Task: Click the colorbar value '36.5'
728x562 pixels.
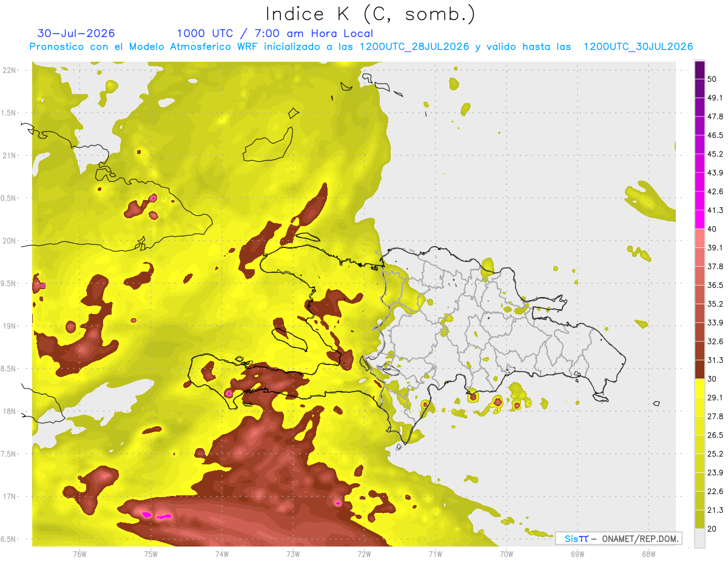Action: [715, 285]
